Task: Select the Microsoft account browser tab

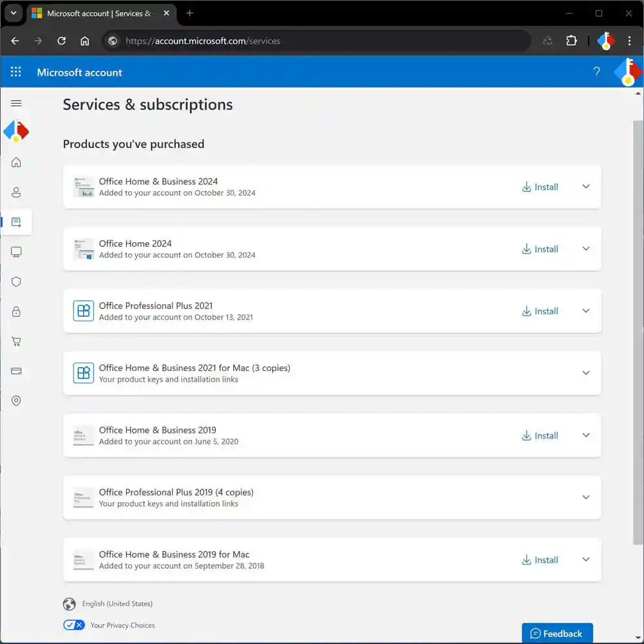Action: 97,14
